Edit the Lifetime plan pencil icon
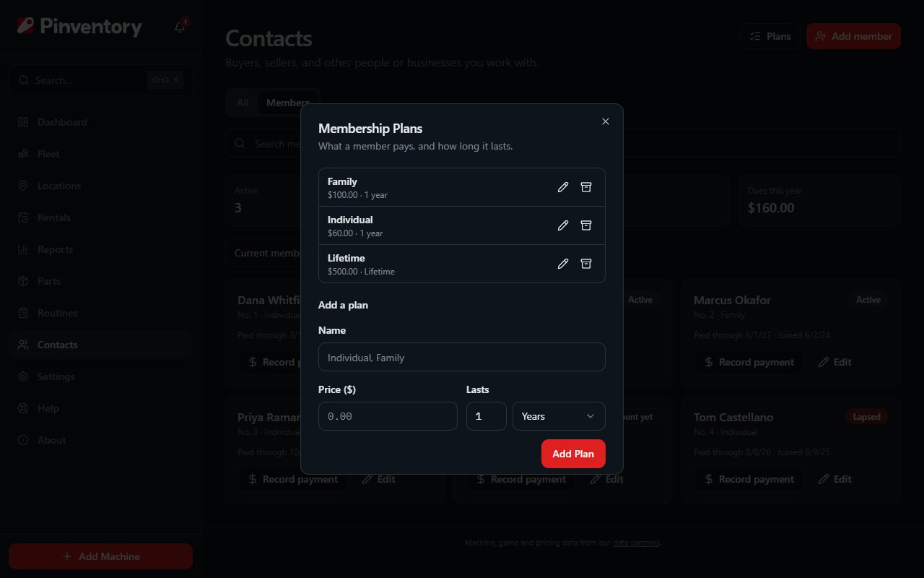924x578 pixels. click(x=563, y=264)
